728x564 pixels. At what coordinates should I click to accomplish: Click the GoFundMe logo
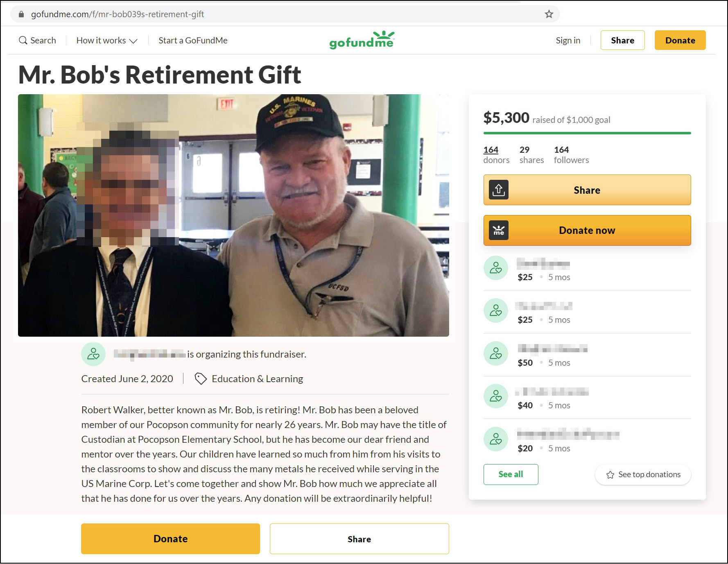[x=362, y=40]
